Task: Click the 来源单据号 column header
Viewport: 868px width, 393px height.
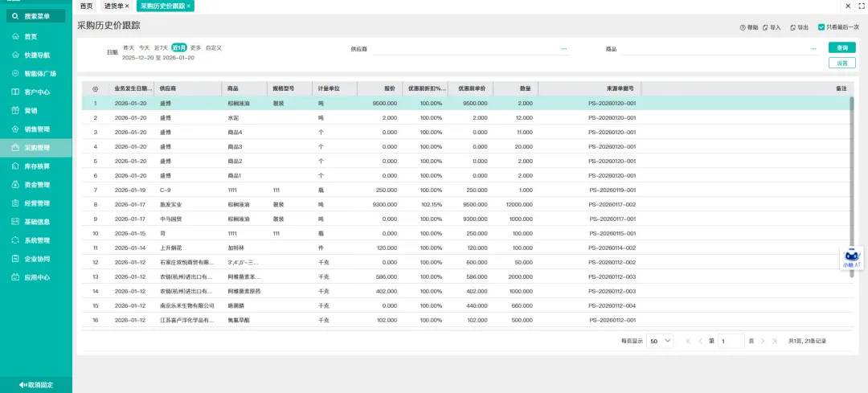Action: [x=590, y=88]
